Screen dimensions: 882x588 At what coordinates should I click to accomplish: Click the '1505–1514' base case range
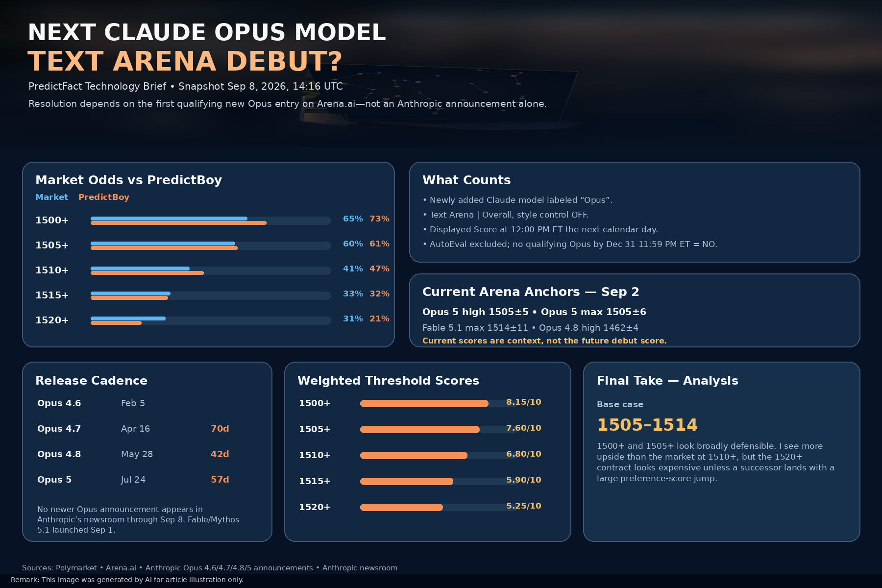pyautogui.click(x=647, y=425)
